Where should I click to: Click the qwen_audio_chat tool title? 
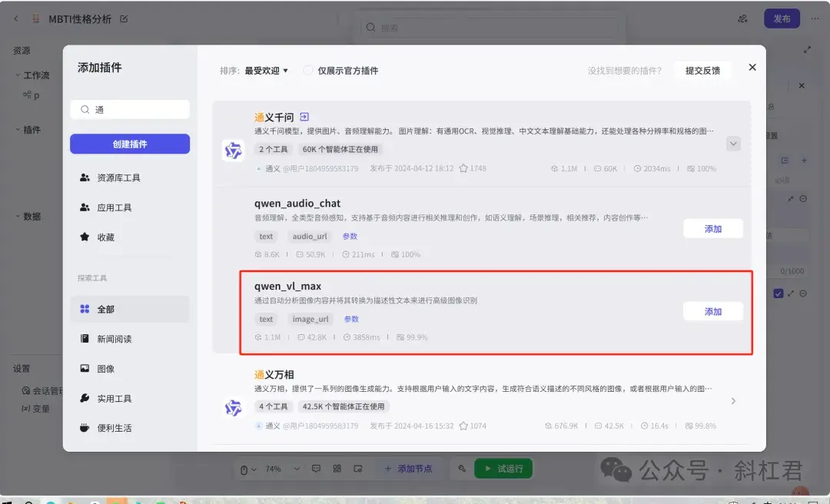pos(297,204)
